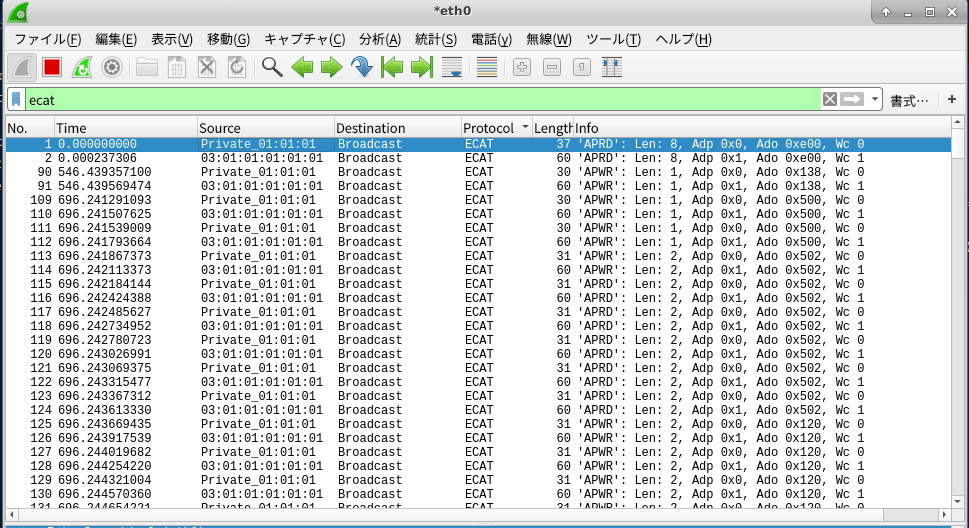
Task: Select packet number 90 row
Action: point(478,172)
